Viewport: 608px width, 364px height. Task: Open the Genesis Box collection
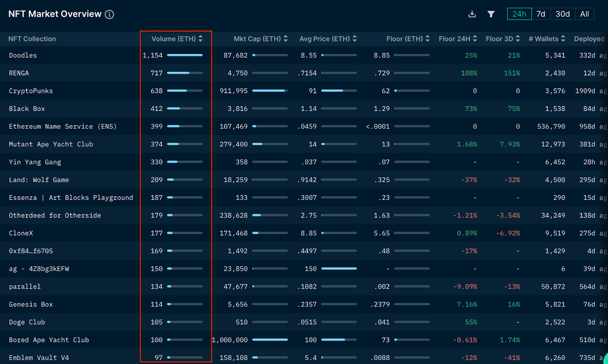pos(31,304)
